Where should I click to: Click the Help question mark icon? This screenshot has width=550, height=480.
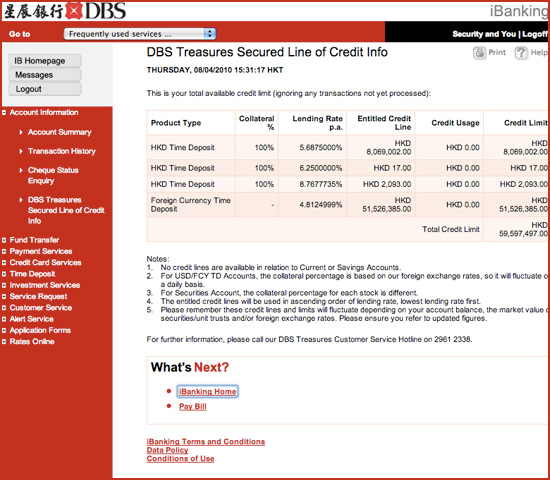tap(521, 53)
